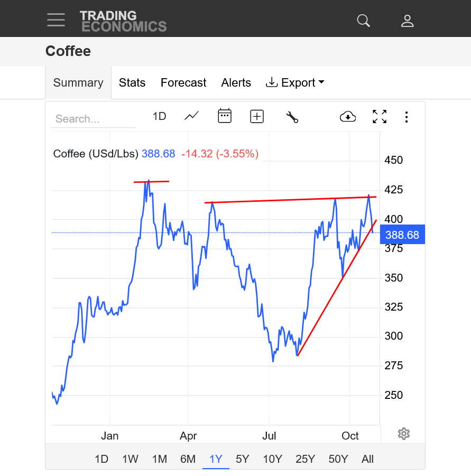Image resolution: width=471 pixels, height=476 pixels.
Task: Open chart settings gear icon
Action: coord(404,434)
